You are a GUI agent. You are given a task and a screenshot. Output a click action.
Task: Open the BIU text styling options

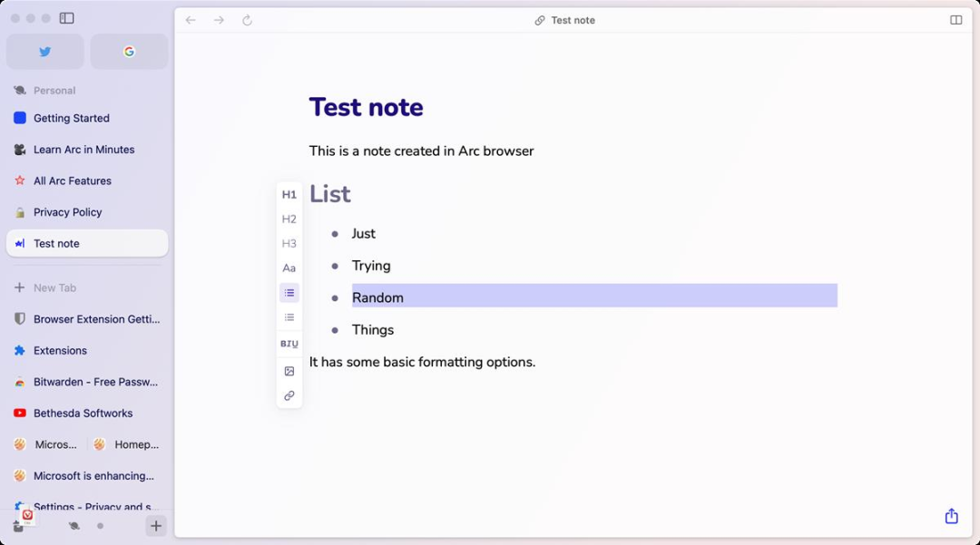pos(289,344)
